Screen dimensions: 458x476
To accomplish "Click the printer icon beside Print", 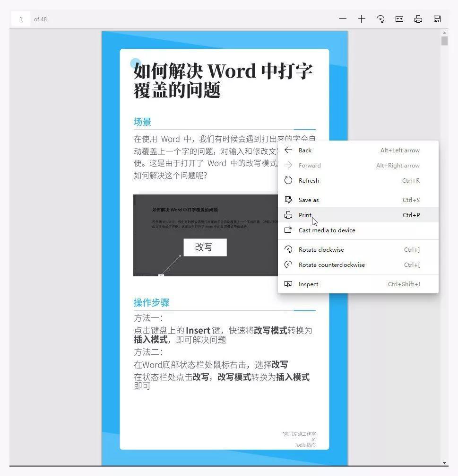I will (x=288, y=215).
